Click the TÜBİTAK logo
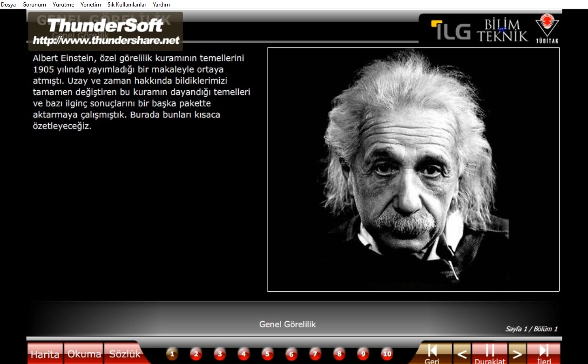588x364 pixels. click(547, 29)
